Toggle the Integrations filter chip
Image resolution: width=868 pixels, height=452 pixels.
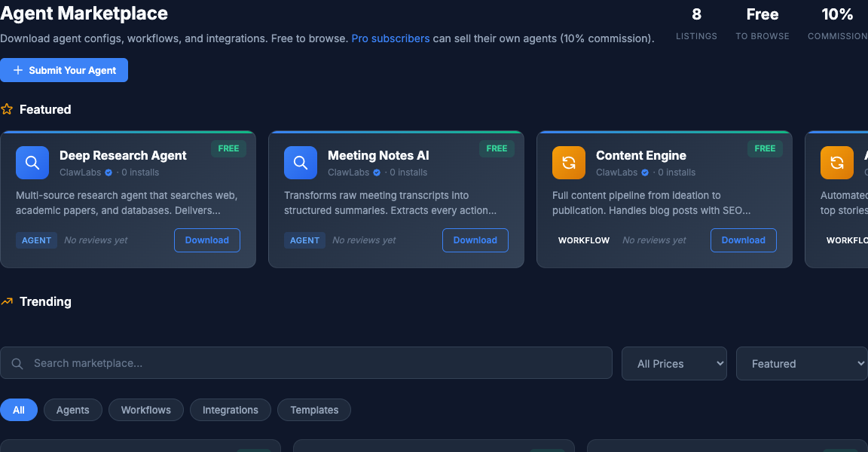coord(231,410)
